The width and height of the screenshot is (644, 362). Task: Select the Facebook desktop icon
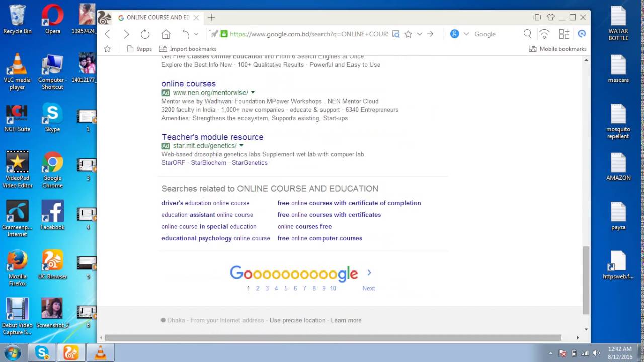[52, 215]
